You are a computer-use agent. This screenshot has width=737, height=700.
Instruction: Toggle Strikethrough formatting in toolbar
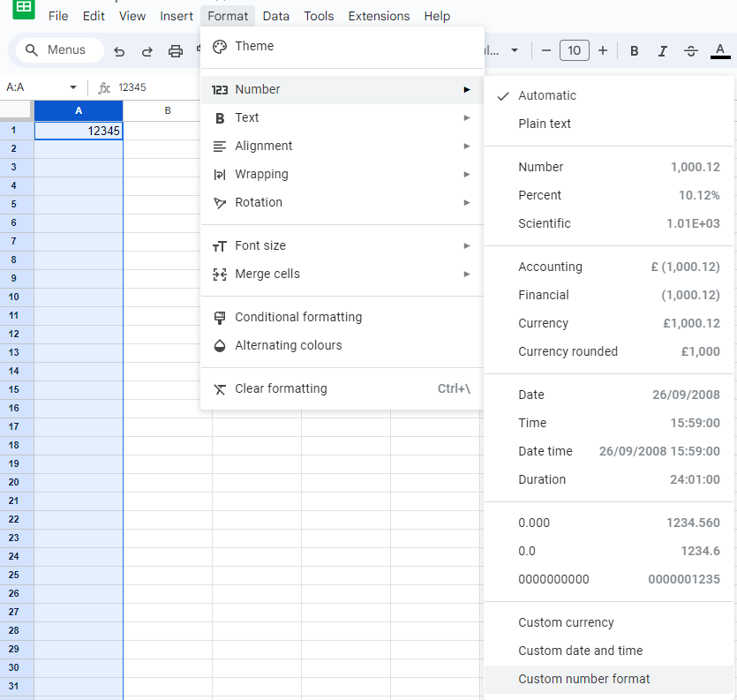tap(690, 51)
